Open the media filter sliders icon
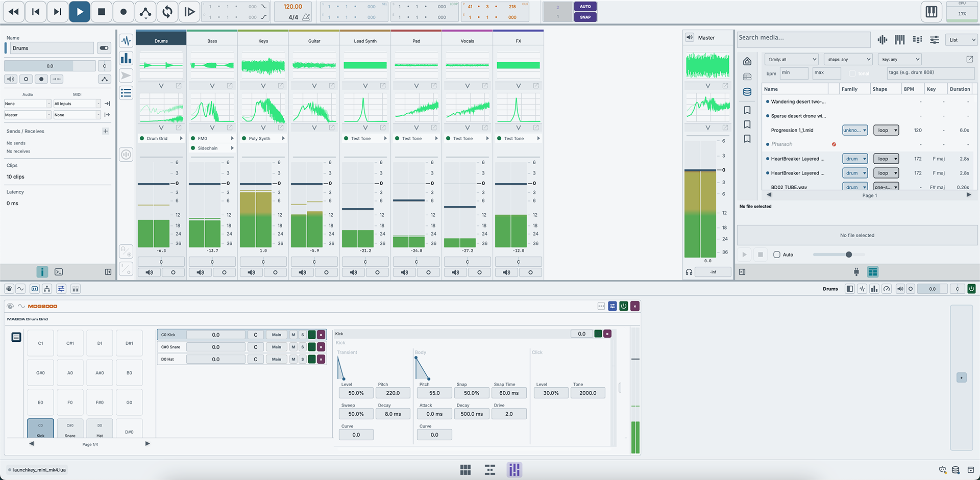This screenshot has width=980, height=480. tap(935, 40)
